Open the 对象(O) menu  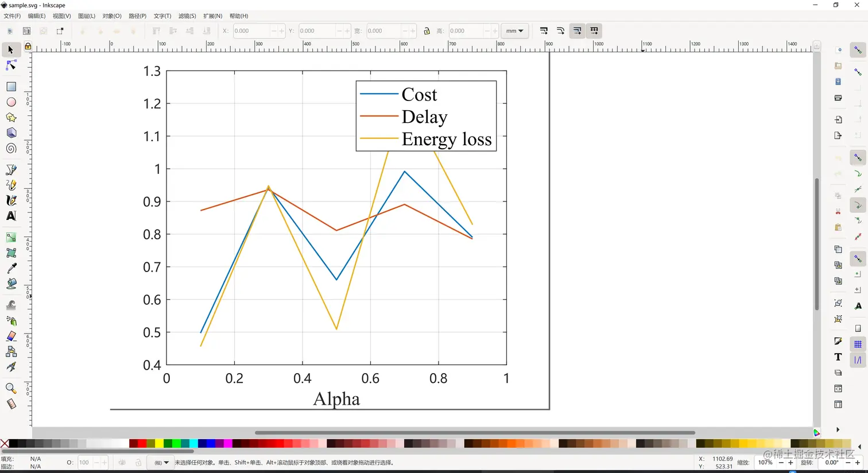(112, 16)
